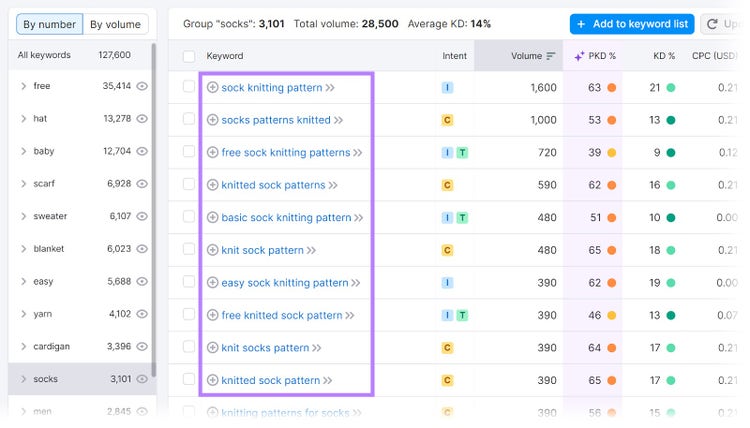Expand the 'free' keyword group
Image resolution: width=750 pixels, height=428 pixels.
23,86
